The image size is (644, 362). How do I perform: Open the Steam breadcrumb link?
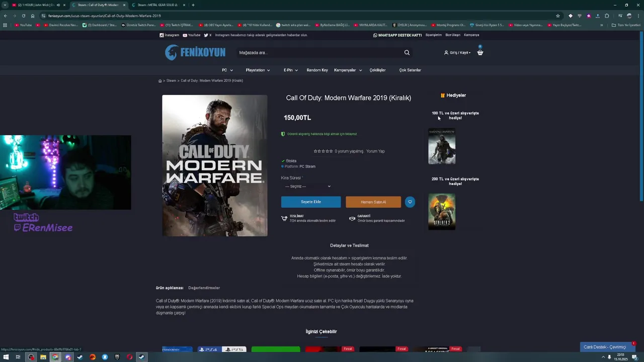[x=171, y=80]
